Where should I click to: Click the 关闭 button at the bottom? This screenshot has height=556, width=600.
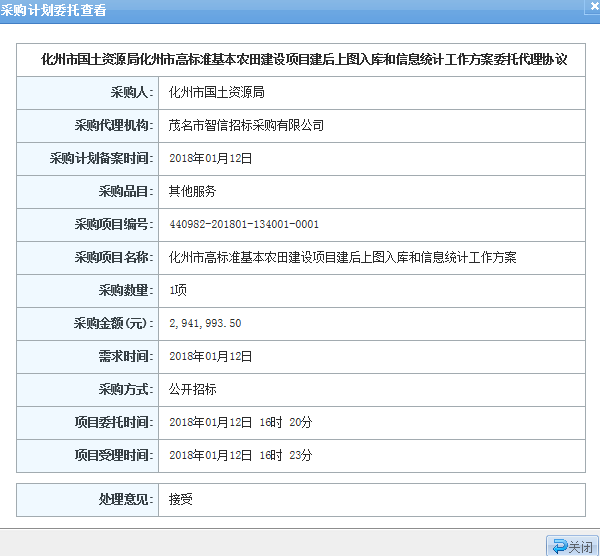point(572,546)
